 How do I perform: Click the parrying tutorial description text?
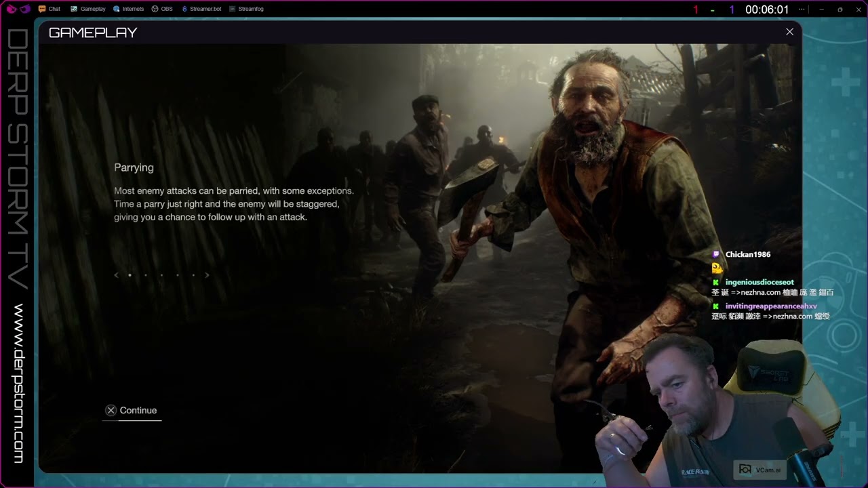point(234,204)
